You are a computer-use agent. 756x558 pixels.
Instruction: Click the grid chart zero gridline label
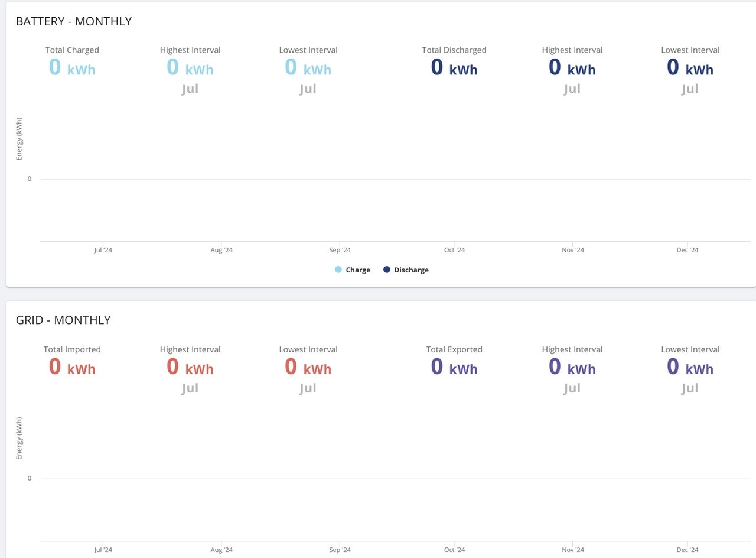(30, 478)
